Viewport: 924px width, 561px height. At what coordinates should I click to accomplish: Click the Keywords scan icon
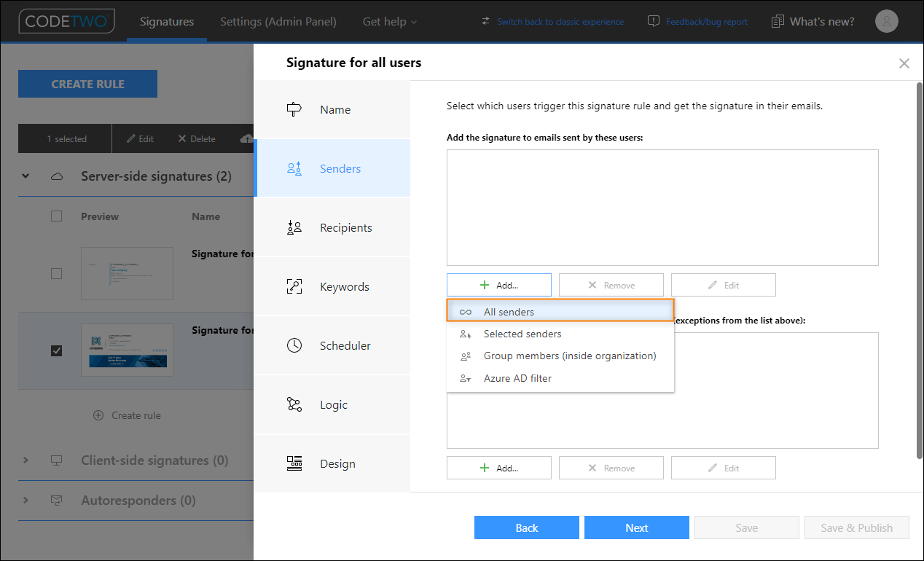pos(294,287)
